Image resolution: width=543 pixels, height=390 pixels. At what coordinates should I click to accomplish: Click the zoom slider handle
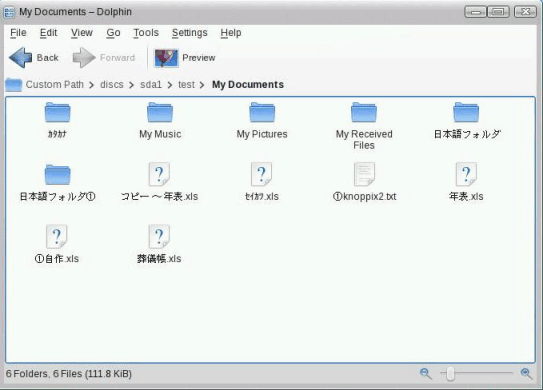450,374
